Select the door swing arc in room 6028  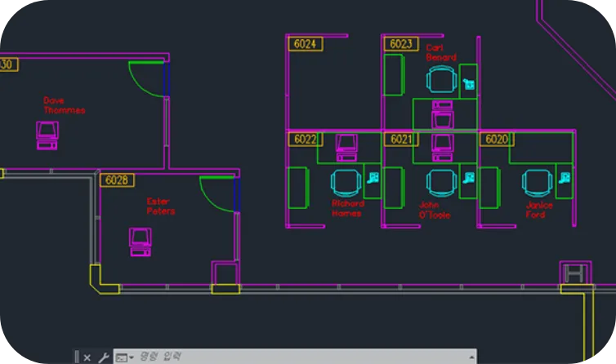(x=217, y=195)
